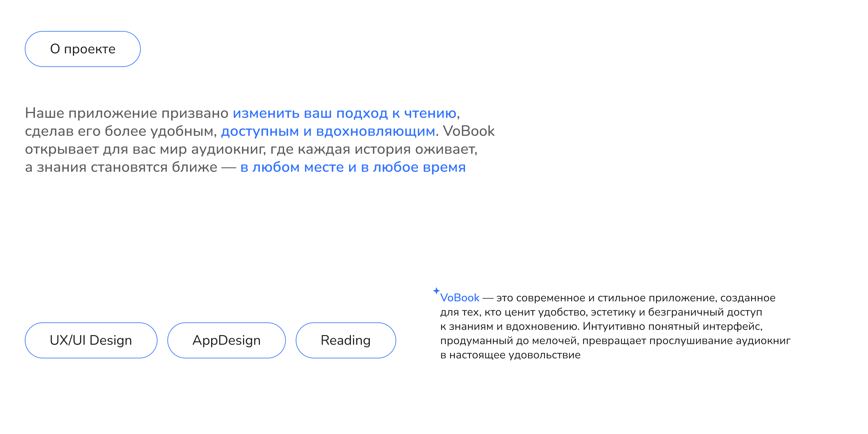Screen dimensions: 868x434
Task: Click the blue sparkle star icon
Action: coord(436,291)
